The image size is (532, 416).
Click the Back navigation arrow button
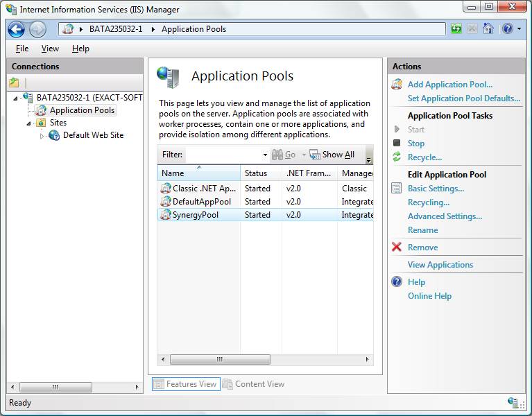pos(16,29)
